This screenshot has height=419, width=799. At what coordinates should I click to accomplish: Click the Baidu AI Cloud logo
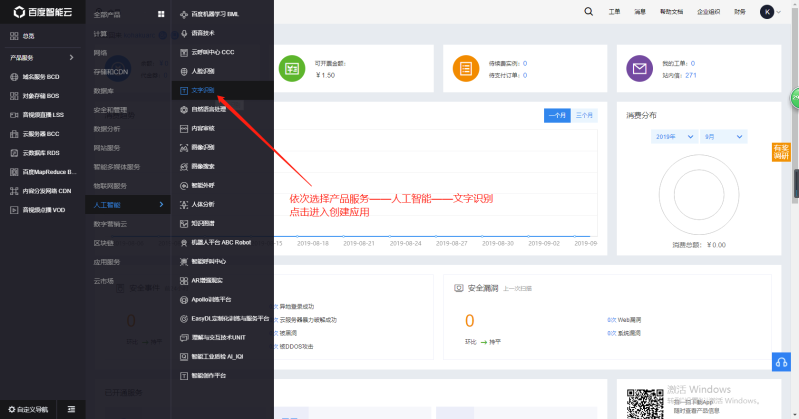click(43, 12)
